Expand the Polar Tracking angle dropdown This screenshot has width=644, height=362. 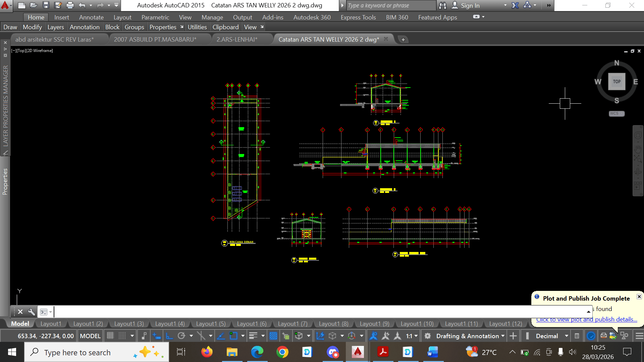[191, 336]
